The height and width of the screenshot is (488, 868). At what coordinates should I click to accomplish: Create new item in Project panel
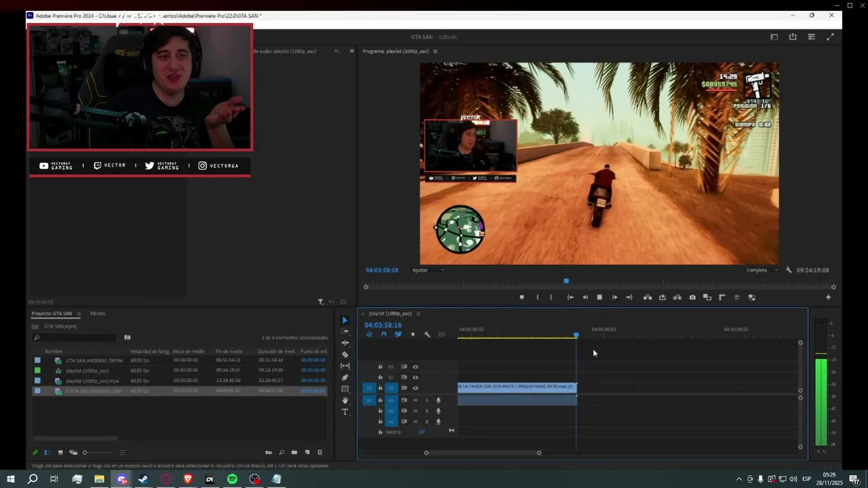(x=307, y=453)
